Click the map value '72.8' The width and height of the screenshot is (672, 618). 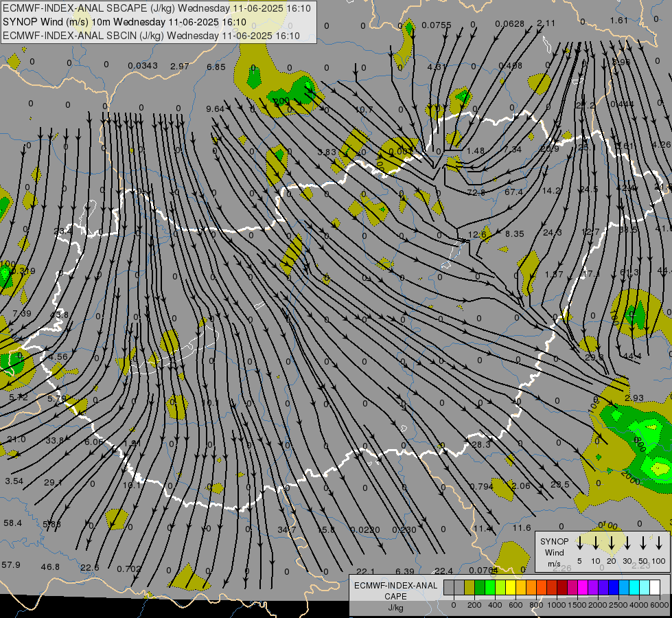pos(476,192)
